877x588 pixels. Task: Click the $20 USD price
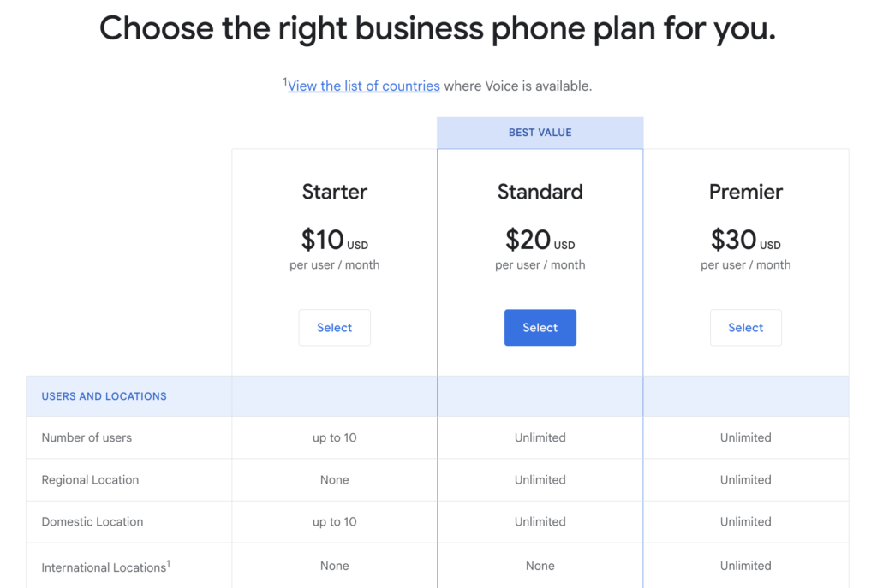[540, 240]
